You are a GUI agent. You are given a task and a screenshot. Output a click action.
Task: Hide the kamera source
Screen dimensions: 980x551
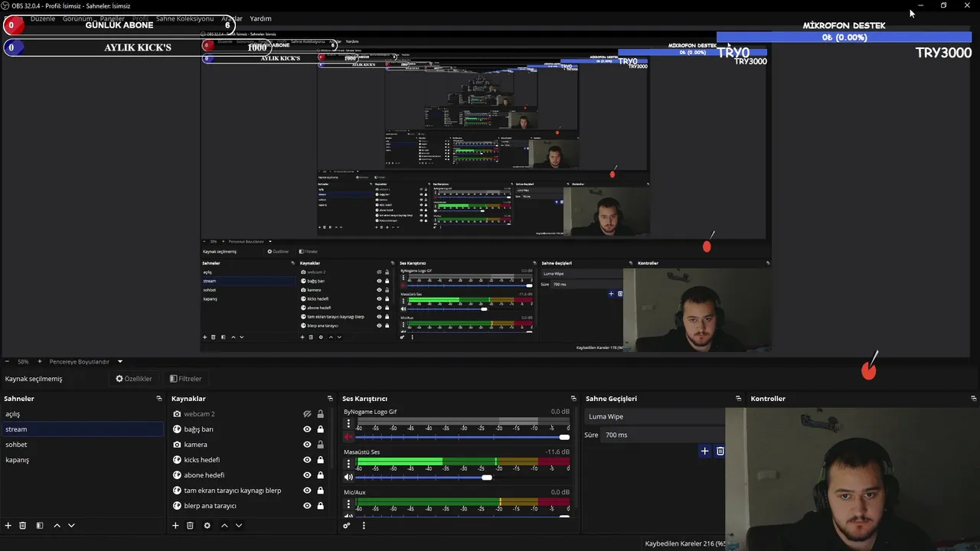307,445
